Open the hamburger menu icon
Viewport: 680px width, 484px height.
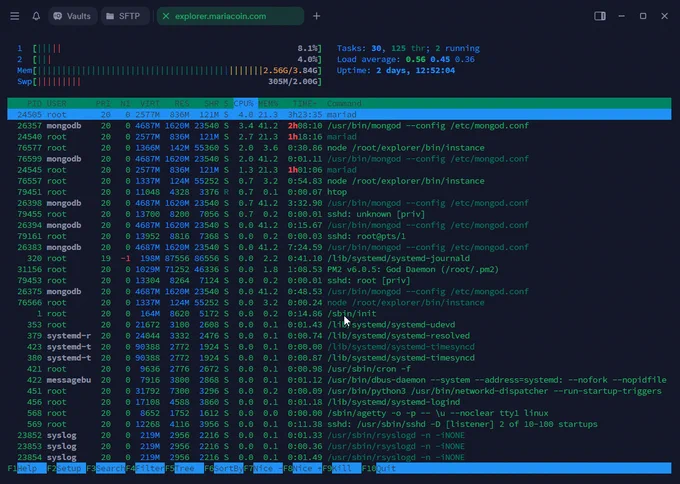[x=15, y=16]
